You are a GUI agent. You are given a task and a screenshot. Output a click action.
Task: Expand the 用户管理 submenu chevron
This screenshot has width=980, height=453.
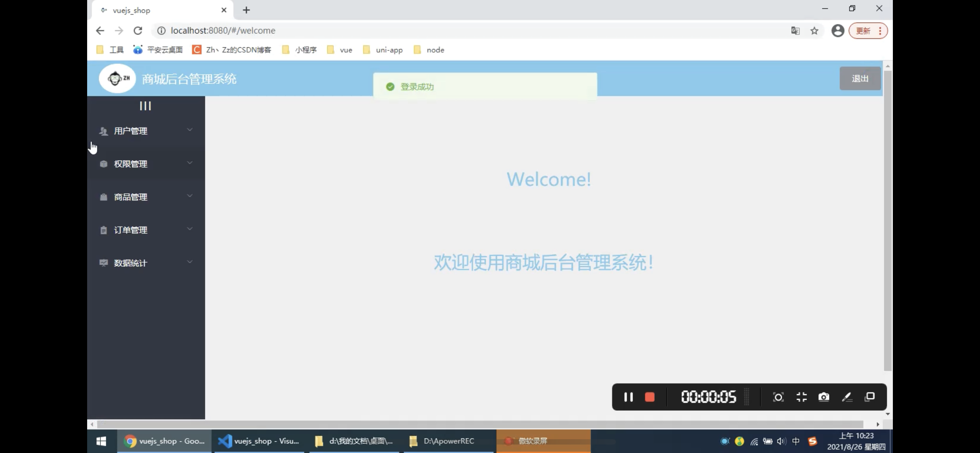point(190,130)
